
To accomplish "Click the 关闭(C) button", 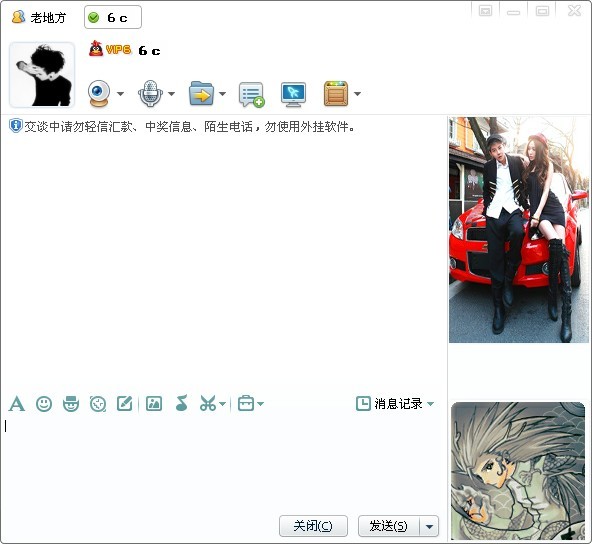I will pyautogui.click(x=313, y=526).
